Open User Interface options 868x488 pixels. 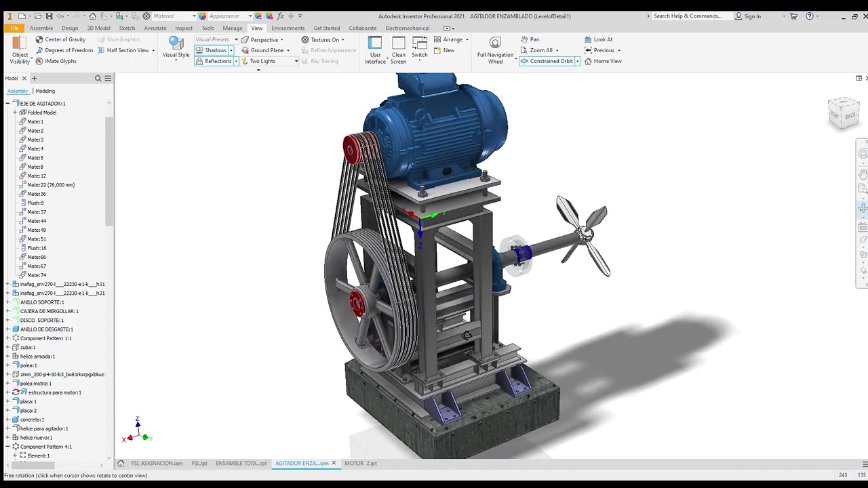click(375, 51)
